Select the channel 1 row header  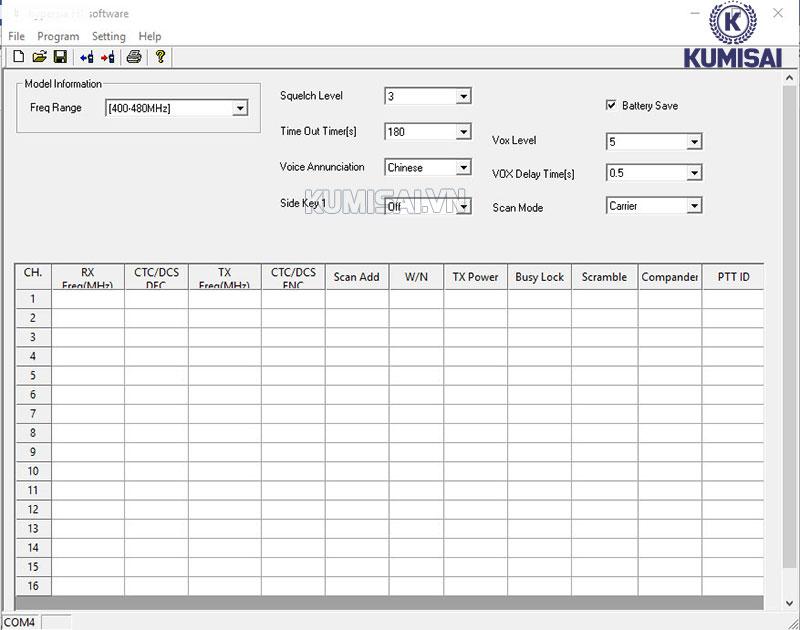coord(33,299)
